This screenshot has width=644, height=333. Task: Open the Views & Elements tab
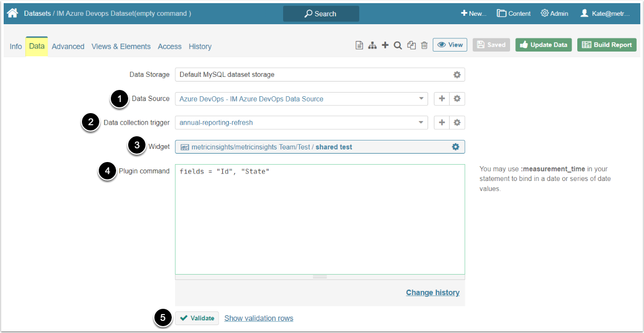121,46
